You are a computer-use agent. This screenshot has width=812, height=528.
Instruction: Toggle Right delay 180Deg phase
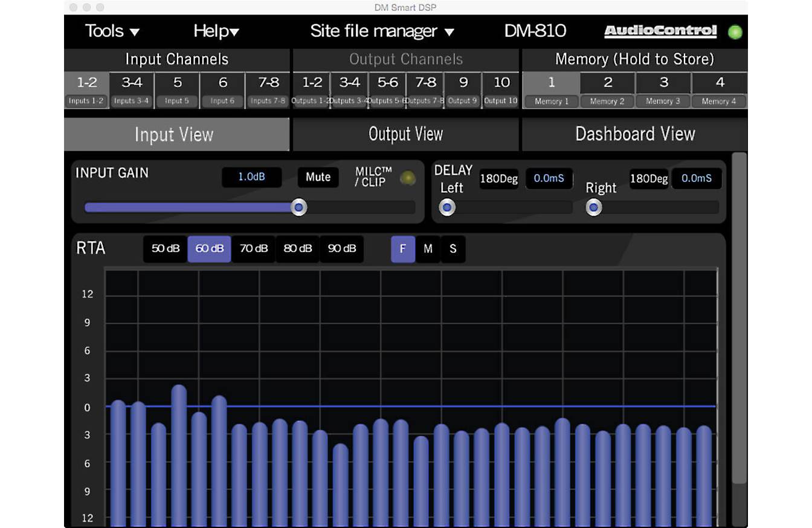pos(649,179)
